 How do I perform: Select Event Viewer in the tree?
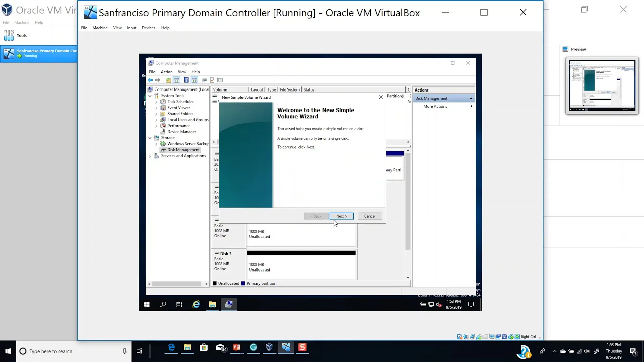click(x=178, y=108)
